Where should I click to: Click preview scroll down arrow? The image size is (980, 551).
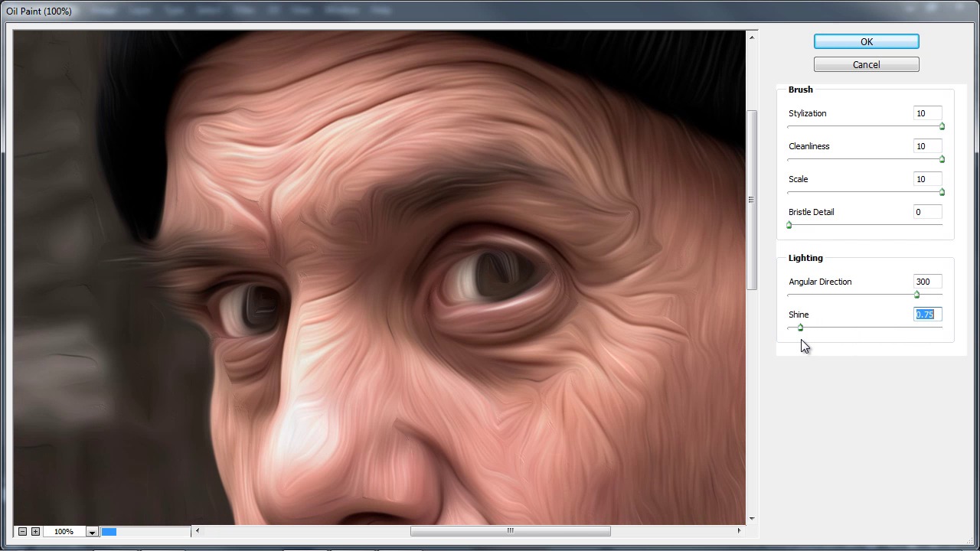click(x=752, y=518)
